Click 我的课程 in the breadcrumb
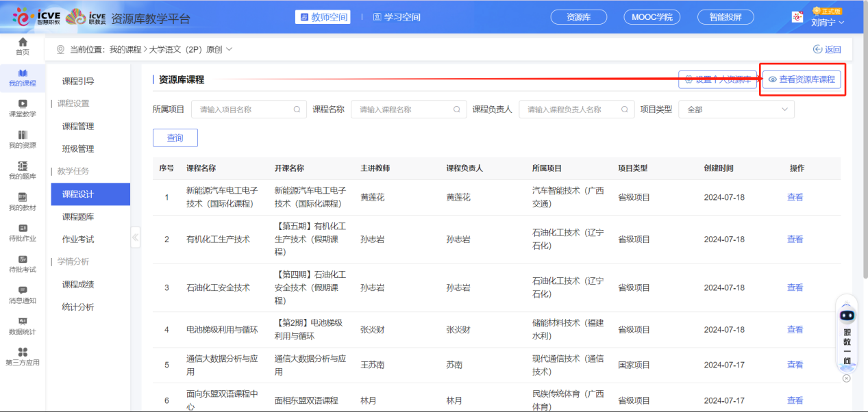This screenshot has width=868, height=412. pyautogui.click(x=125, y=49)
